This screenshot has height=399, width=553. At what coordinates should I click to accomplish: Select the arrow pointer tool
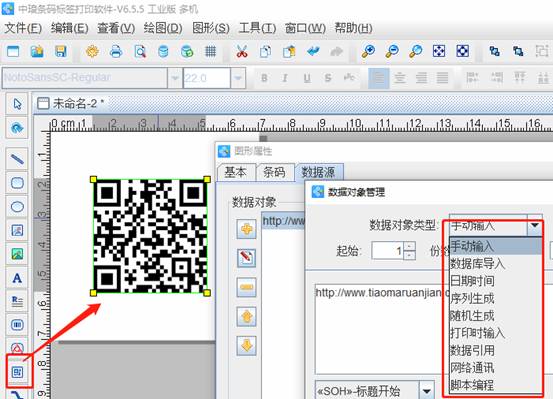pyautogui.click(x=17, y=104)
